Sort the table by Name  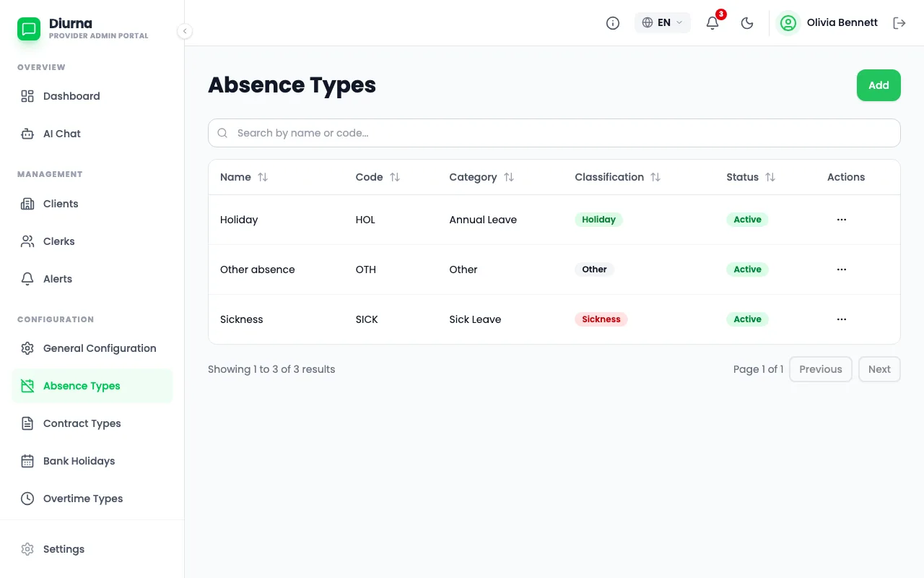click(x=244, y=177)
